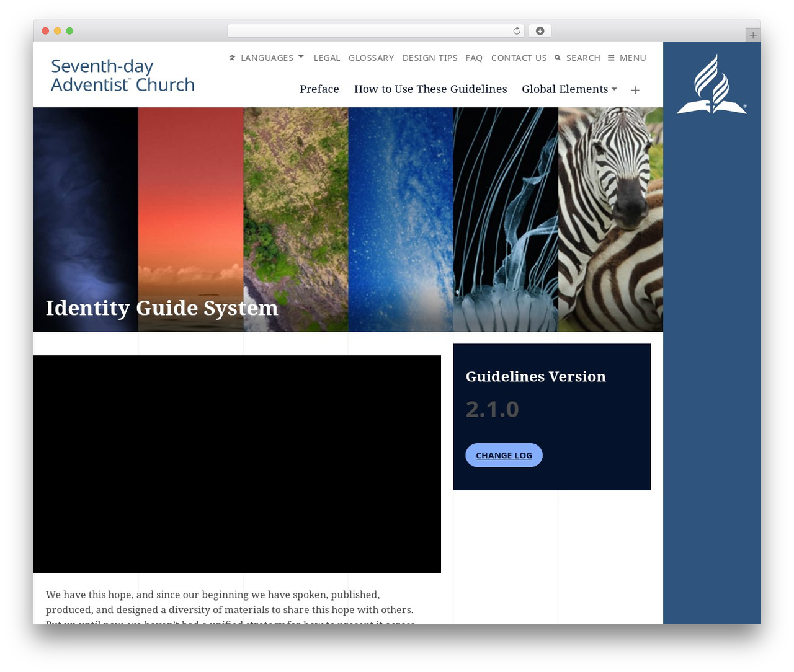Click the hamburger menu icon
The width and height of the screenshot is (794, 672).
611,58
